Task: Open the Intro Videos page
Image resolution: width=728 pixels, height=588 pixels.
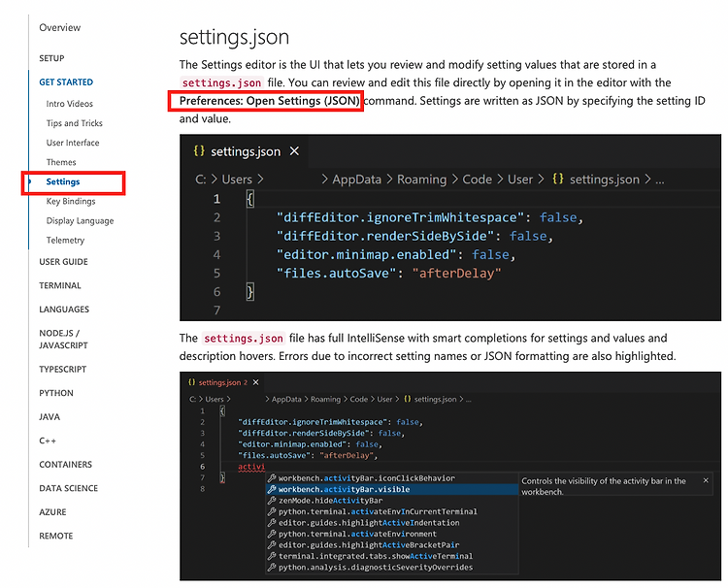Action: point(69,104)
